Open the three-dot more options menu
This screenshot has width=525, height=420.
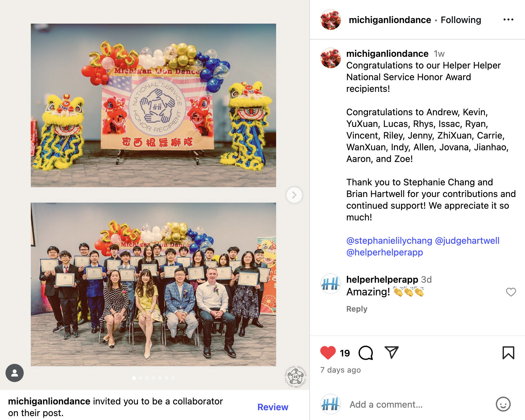508,20
